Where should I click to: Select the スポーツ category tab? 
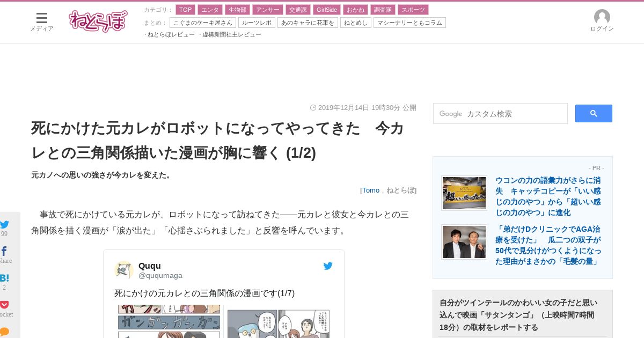[413, 10]
